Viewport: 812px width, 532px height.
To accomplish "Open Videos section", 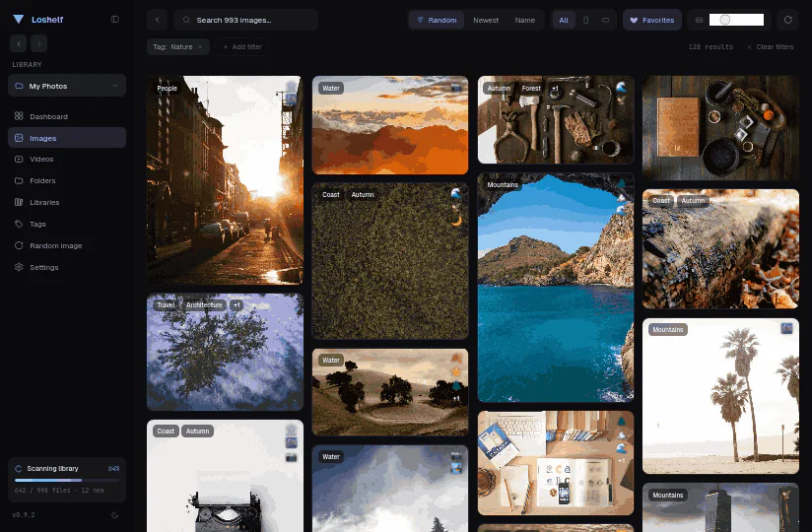I will [x=67, y=159].
